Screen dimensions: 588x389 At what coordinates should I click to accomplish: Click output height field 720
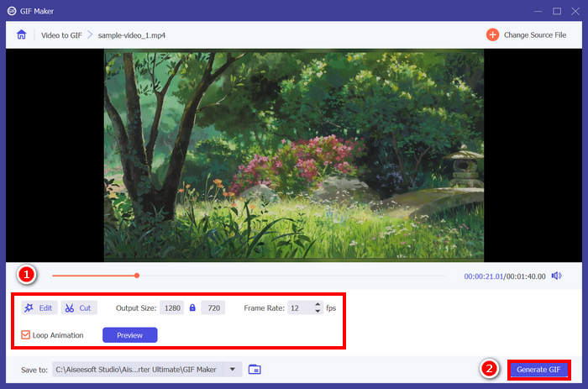pyautogui.click(x=213, y=308)
